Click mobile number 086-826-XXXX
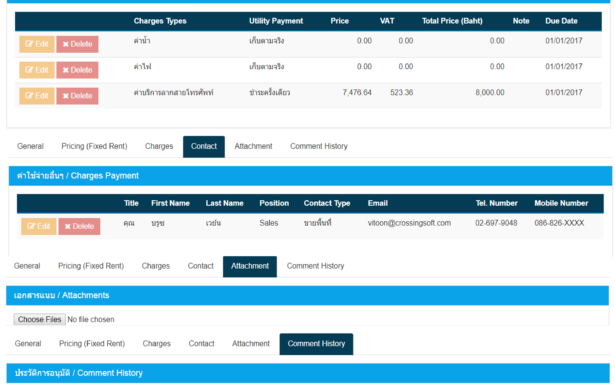The image size is (615, 384). tap(559, 223)
